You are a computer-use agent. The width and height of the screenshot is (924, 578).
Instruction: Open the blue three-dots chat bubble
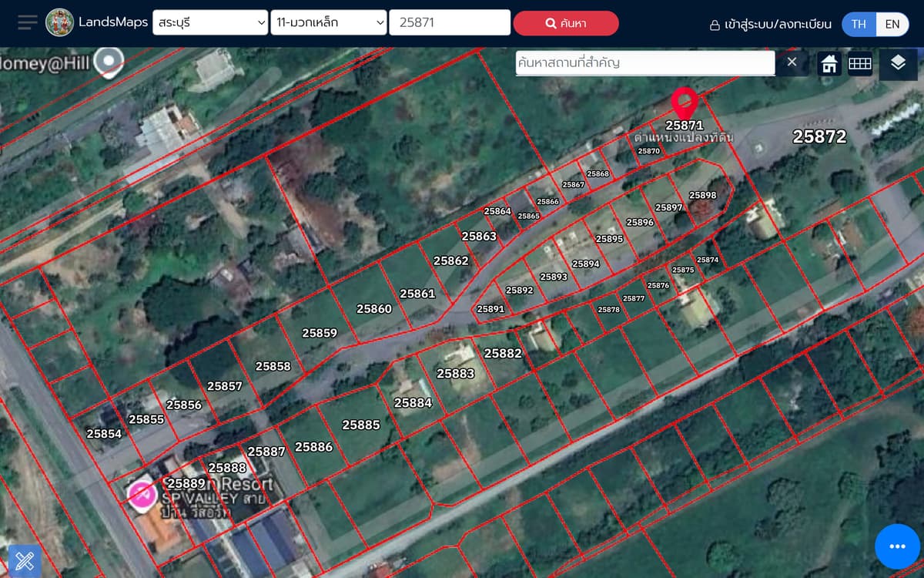pos(897,546)
